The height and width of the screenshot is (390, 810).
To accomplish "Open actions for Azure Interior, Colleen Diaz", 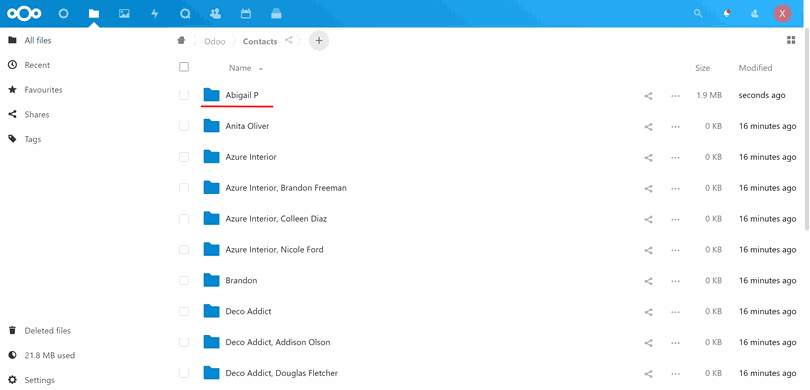I will click(x=675, y=219).
